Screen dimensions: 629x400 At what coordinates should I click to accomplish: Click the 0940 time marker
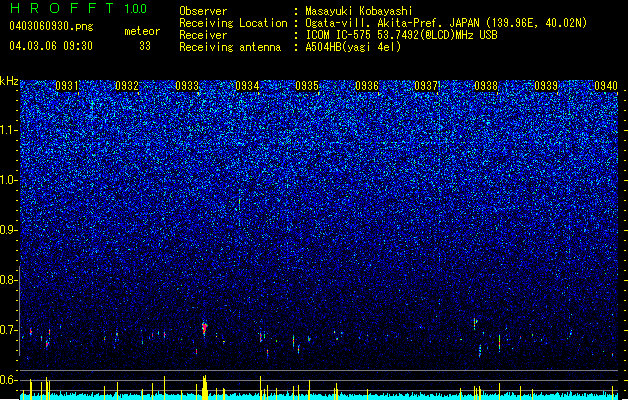click(x=606, y=86)
